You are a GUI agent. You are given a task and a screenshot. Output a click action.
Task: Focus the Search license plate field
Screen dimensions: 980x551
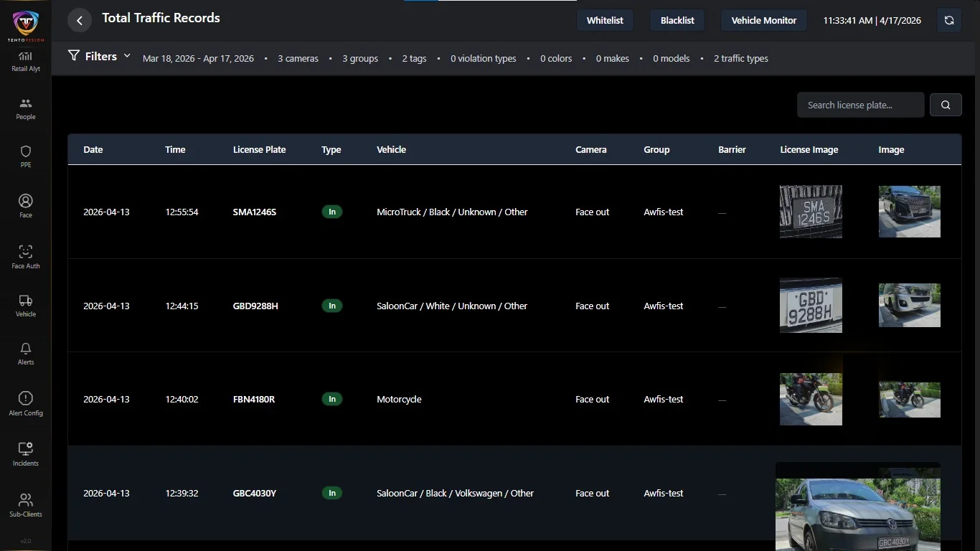pos(860,105)
